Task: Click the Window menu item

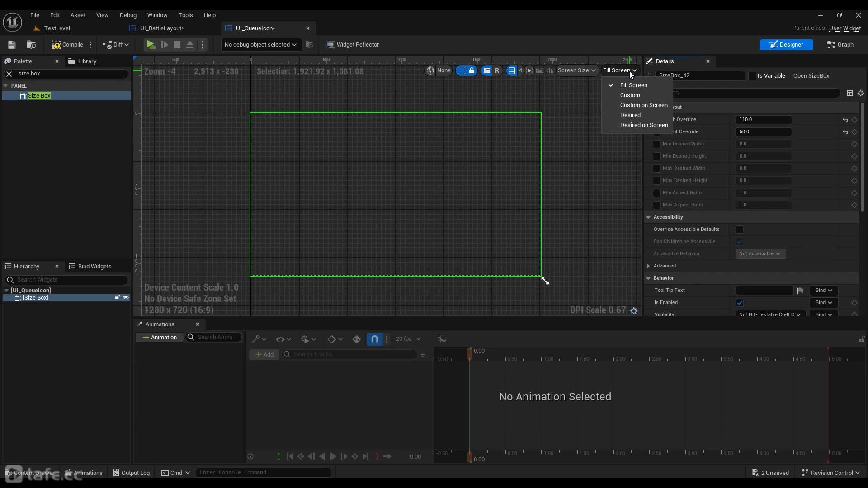Action: (156, 15)
